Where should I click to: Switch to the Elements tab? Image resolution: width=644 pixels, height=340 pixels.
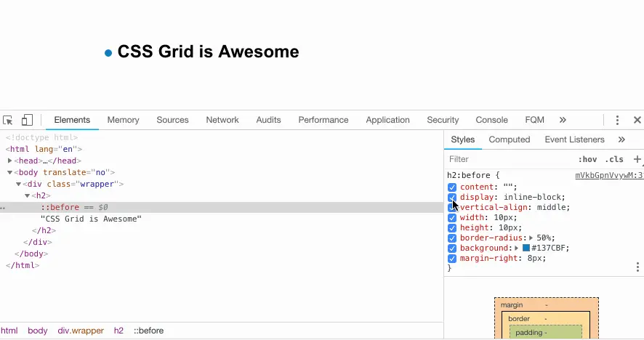coord(72,120)
